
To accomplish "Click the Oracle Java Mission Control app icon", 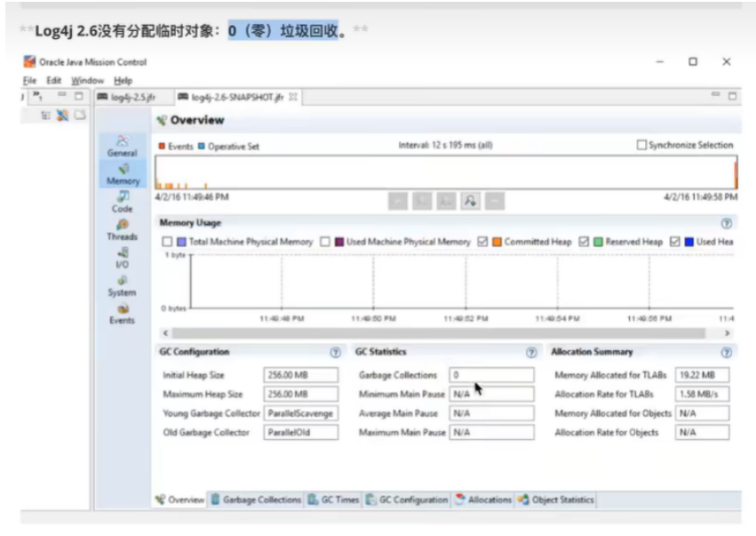I will tap(29, 61).
